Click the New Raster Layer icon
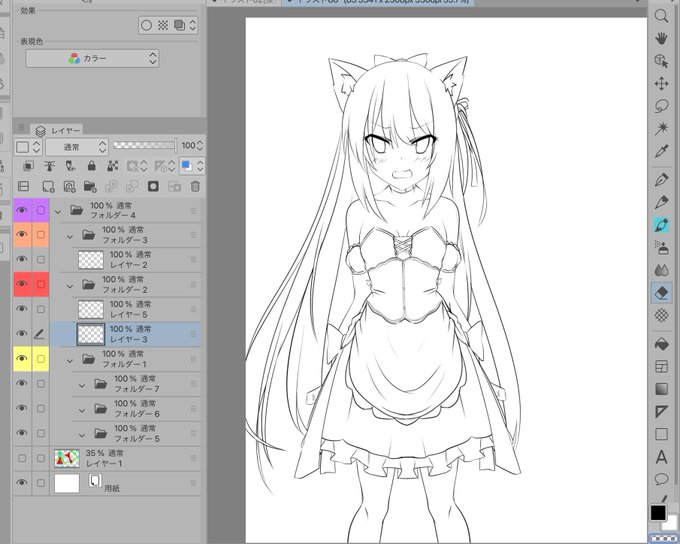The height and width of the screenshot is (544, 680). point(48,187)
